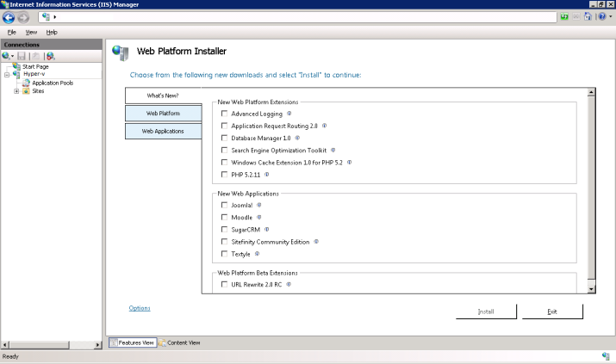Click the green Refresh page icon
Viewport: 616px width, 364px height.
point(564,16)
